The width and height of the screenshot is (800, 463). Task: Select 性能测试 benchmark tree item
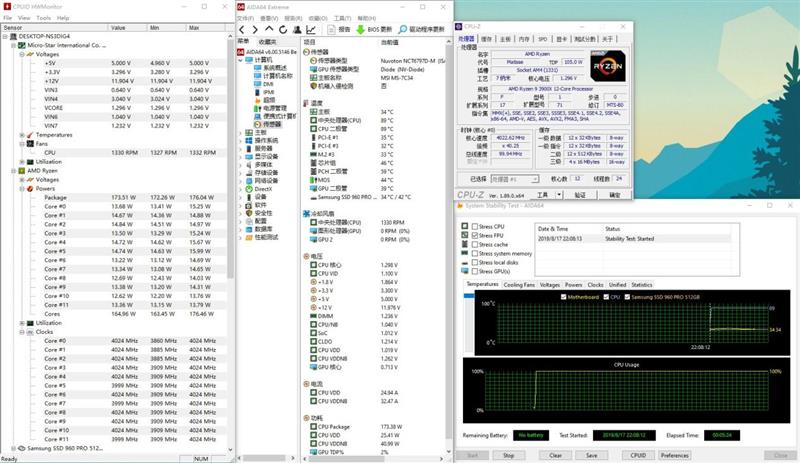coord(262,237)
